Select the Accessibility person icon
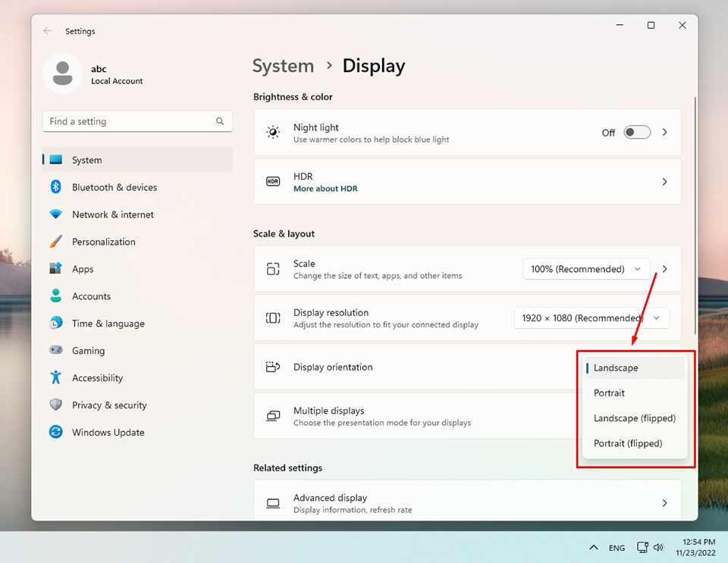The width and height of the screenshot is (728, 563). [x=57, y=377]
